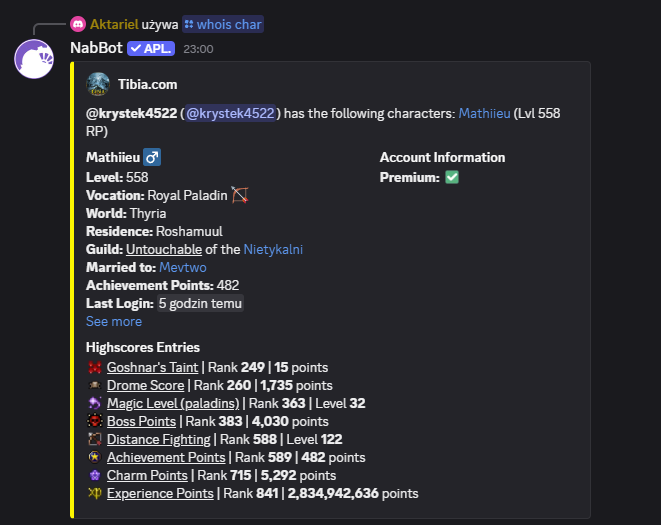661x525 pixels.
Task: Click the Achievement Points star icon
Action: pyautogui.click(x=95, y=457)
